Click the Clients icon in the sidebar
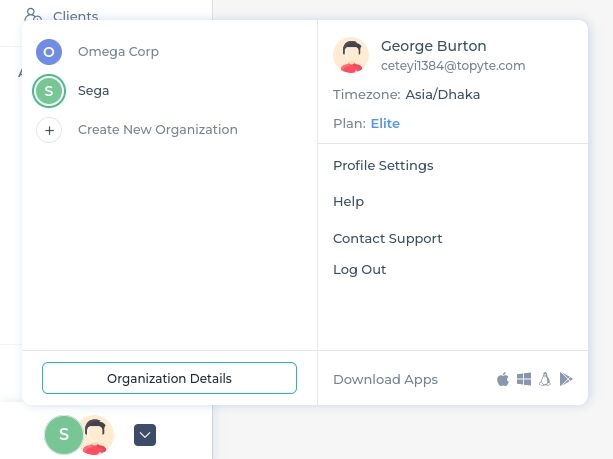The image size is (613, 459). [x=33, y=15]
